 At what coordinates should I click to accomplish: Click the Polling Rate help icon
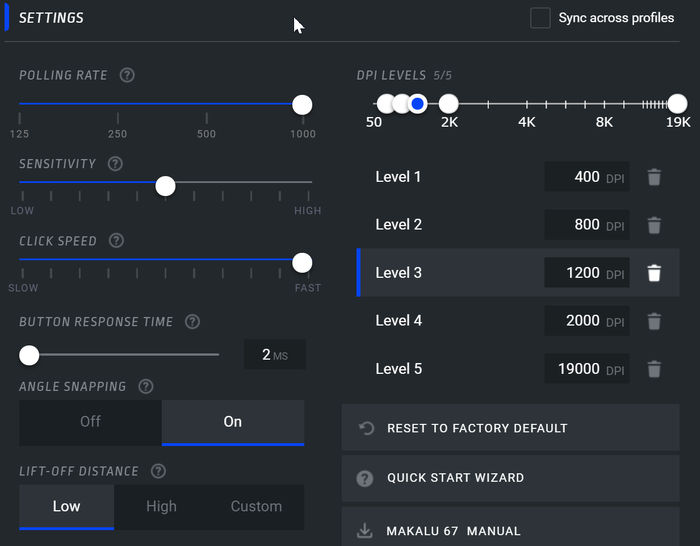click(127, 75)
